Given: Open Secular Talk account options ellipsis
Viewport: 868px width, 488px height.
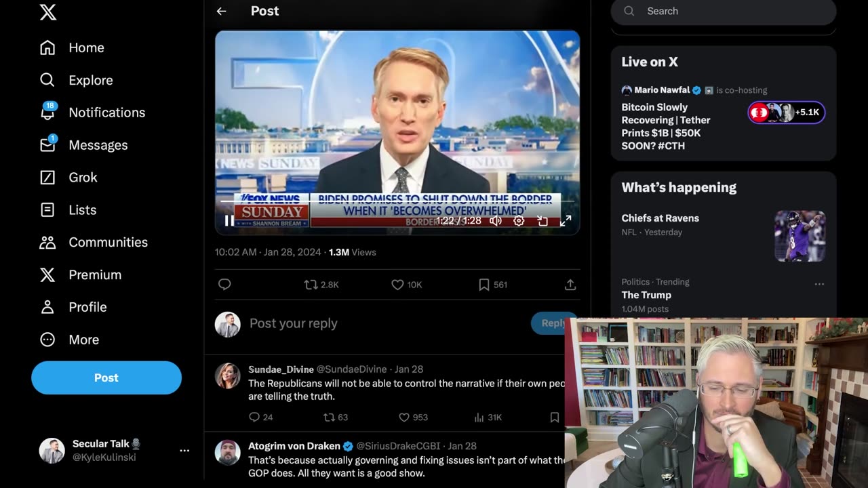Looking at the screenshot, I should (x=184, y=450).
